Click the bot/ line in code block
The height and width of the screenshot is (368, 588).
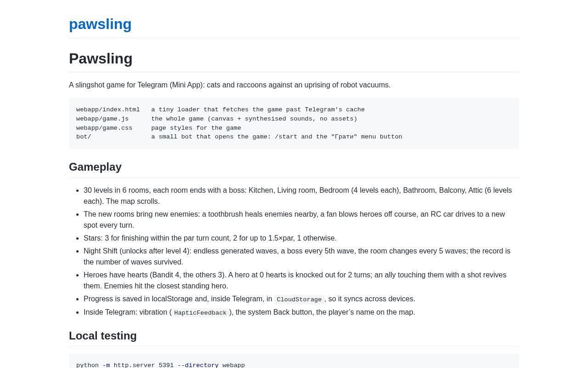click(239, 137)
